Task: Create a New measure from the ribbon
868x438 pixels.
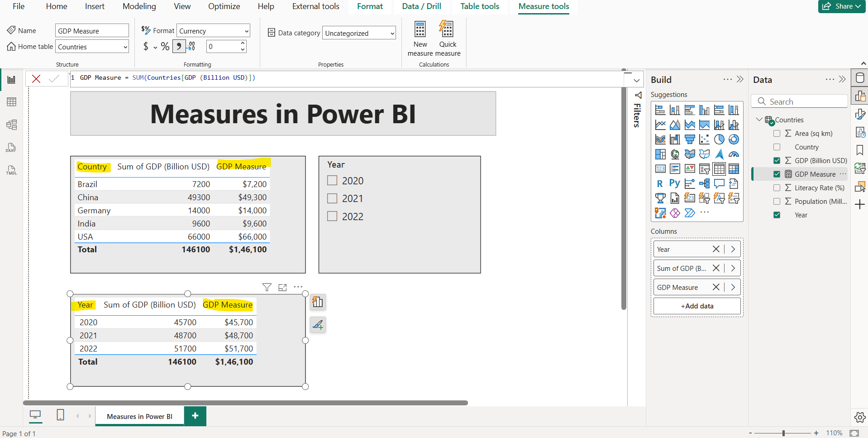Action: [420, 39]
